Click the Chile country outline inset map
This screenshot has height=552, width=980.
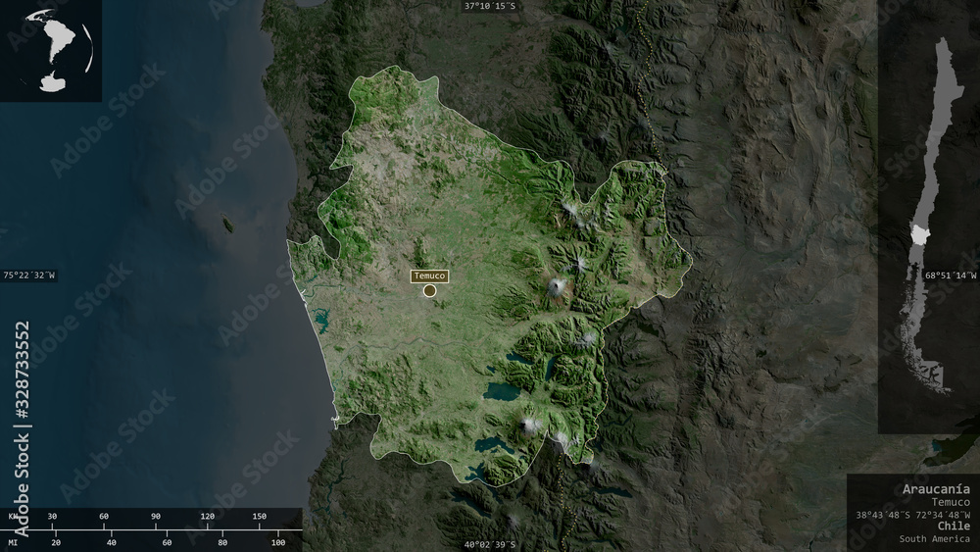tap(928, 216)
